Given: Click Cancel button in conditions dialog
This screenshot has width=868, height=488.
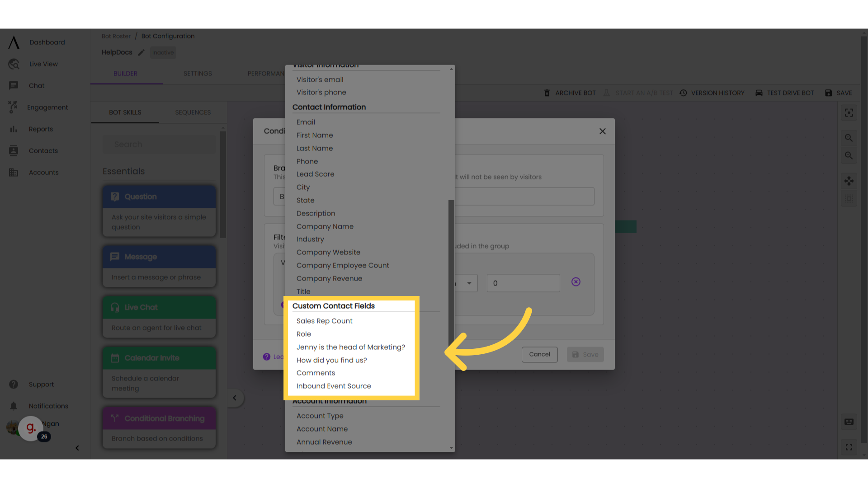Looking at the screenshot, I should tap(539, 354).
